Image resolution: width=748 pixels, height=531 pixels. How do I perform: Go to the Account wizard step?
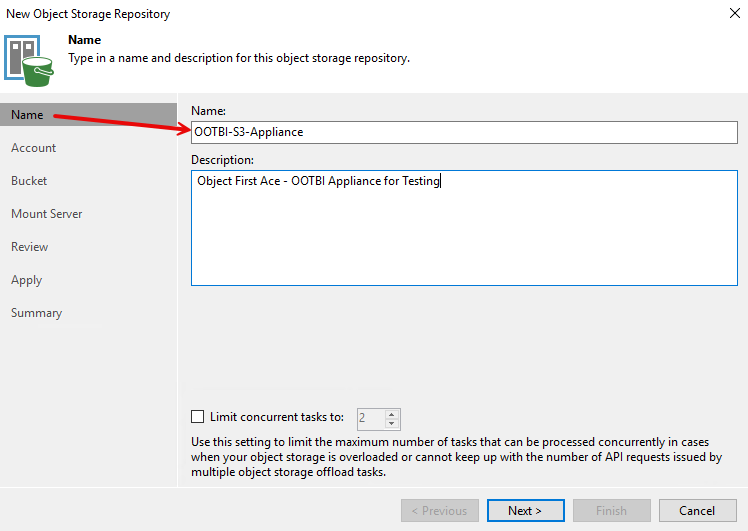tap(33, 148)
